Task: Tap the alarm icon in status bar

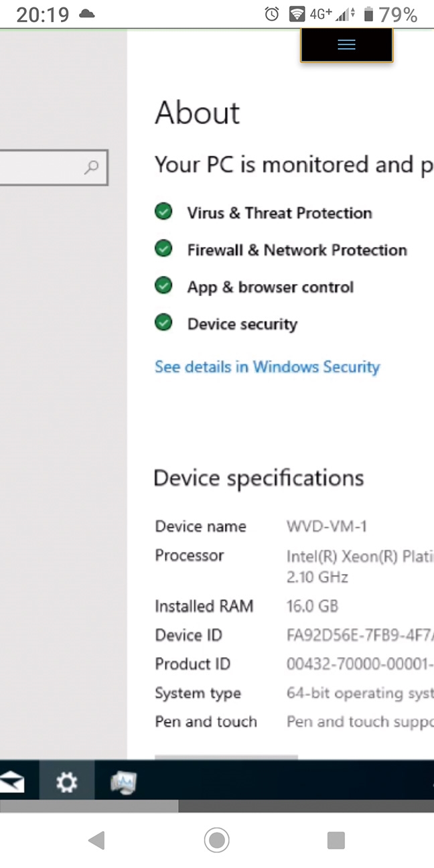Action: pyautogui.click(x=271, y=14)
